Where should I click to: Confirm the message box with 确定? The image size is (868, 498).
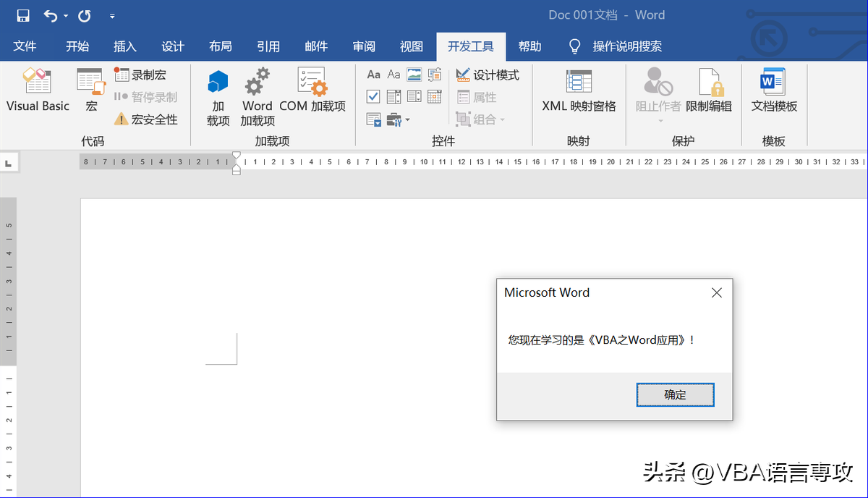coord(675,394)
